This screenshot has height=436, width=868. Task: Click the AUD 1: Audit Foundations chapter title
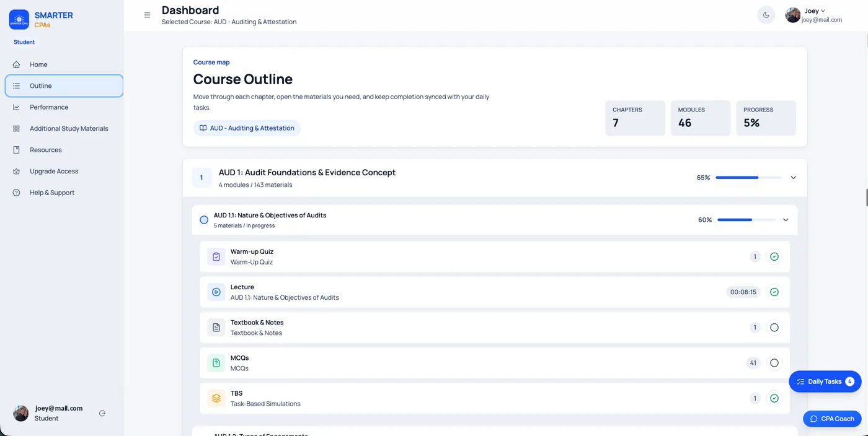[x=307, y=173]
